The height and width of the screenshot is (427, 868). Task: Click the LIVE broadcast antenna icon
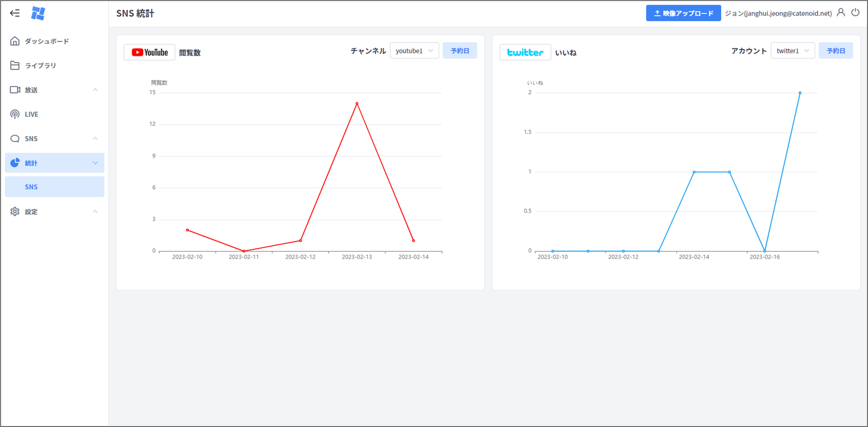[x=15, y=114]
